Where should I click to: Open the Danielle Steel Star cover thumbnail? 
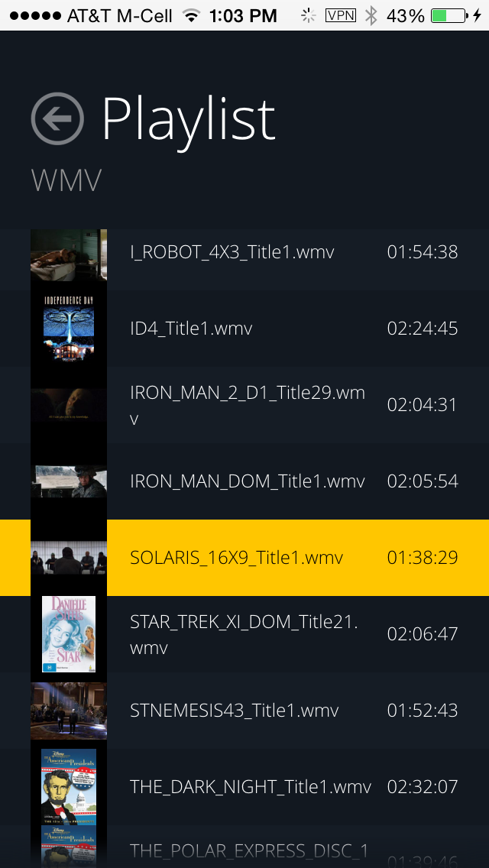(x=69, y=634)
